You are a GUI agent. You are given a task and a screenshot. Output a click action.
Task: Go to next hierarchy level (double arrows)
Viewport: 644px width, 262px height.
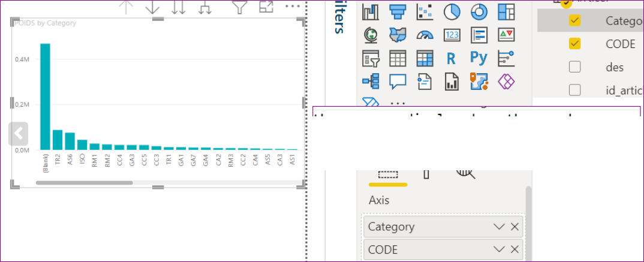179,7
